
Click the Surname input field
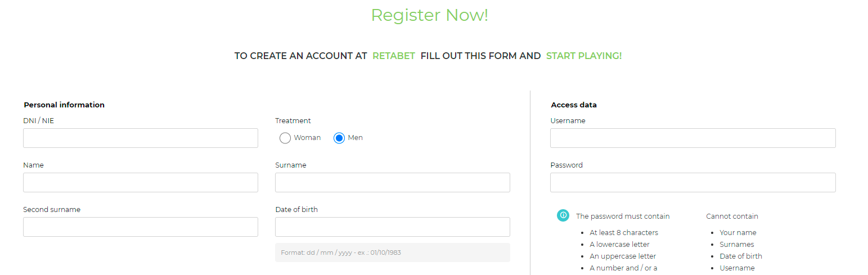[393, 183]
